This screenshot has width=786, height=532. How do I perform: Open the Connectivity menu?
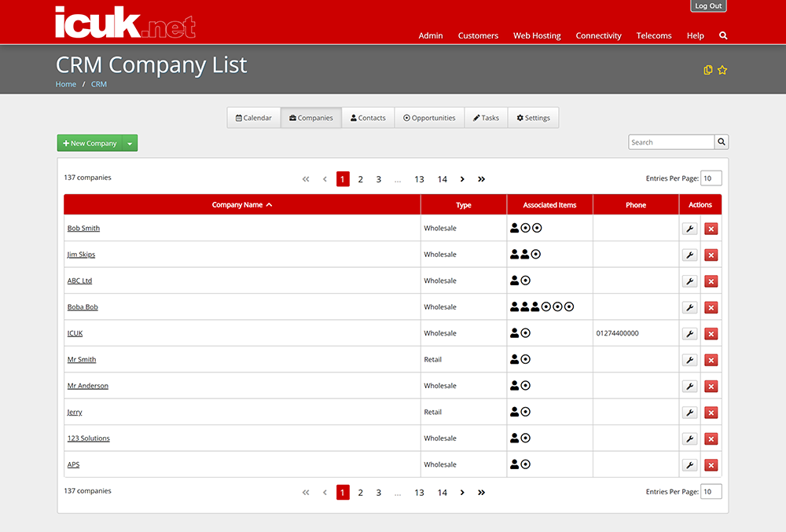[x=598, y=35]
